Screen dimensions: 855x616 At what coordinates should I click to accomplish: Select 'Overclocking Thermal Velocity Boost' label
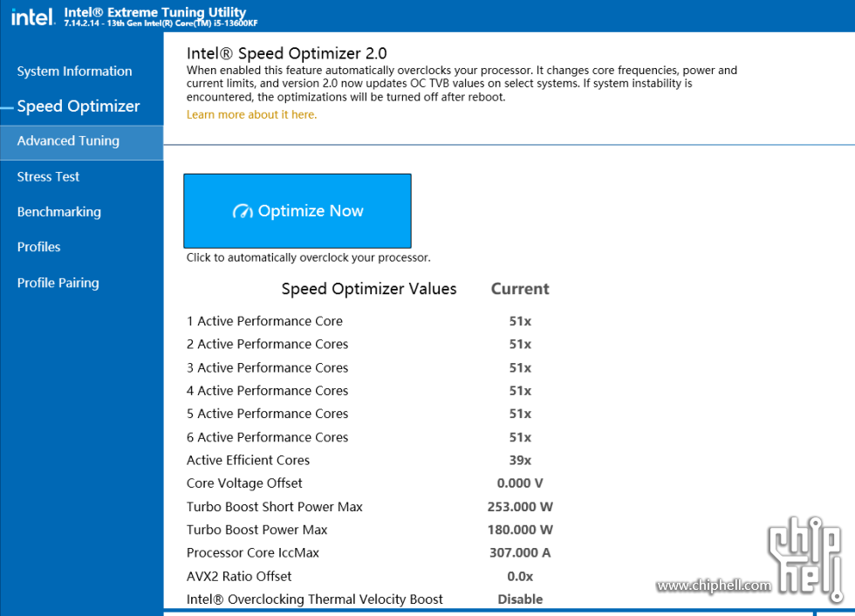315,599
